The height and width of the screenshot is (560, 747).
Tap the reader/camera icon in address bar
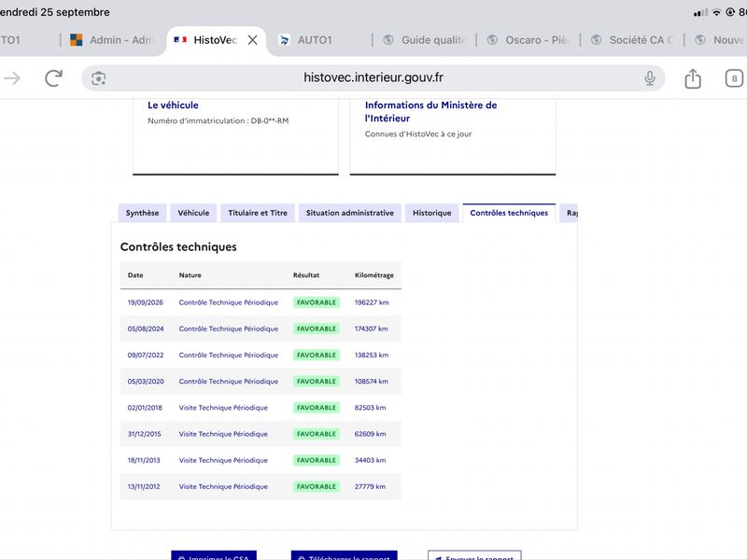click(x=99, y=78)
